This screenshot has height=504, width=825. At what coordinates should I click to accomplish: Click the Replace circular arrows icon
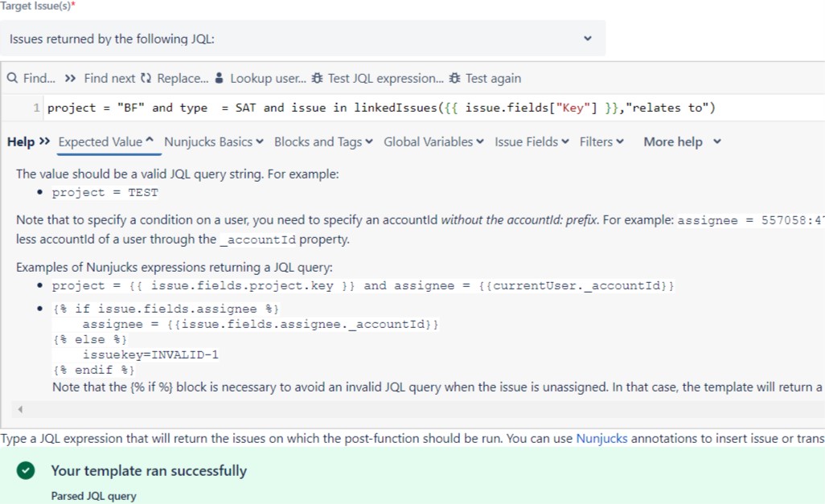(x=146, y=79)
